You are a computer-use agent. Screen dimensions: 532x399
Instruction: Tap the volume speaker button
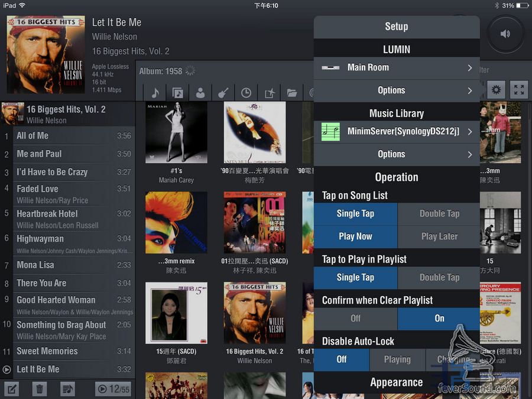(505, 34)
